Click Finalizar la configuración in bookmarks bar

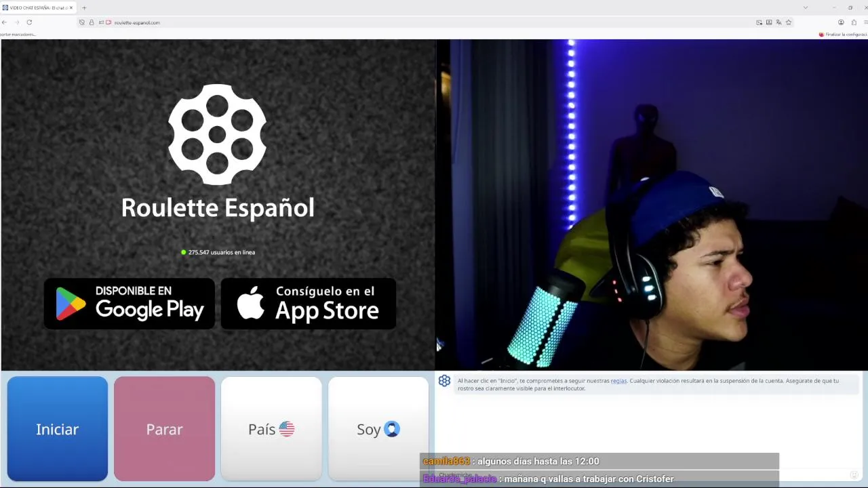tap(843, 34)
